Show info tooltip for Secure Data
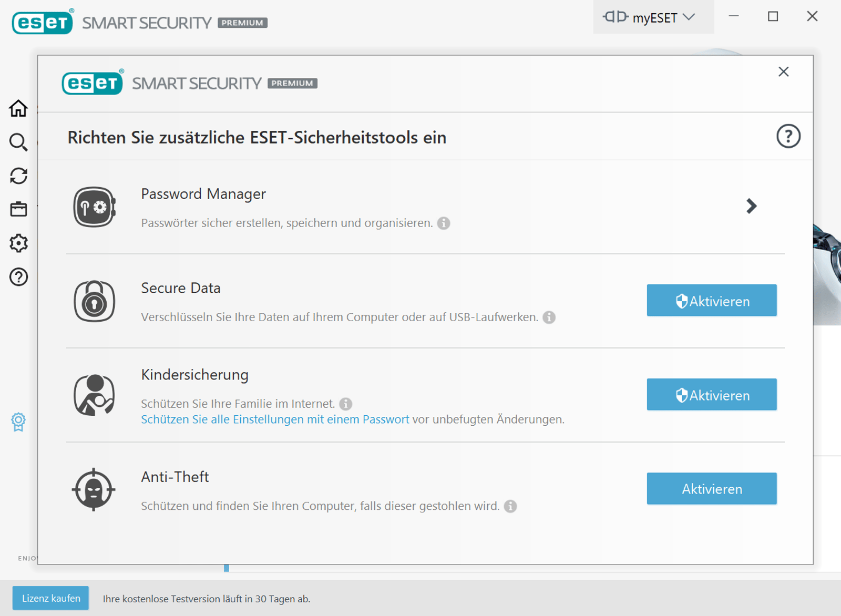The width and height of the screenshot is (841, 616). coord(549,317)
